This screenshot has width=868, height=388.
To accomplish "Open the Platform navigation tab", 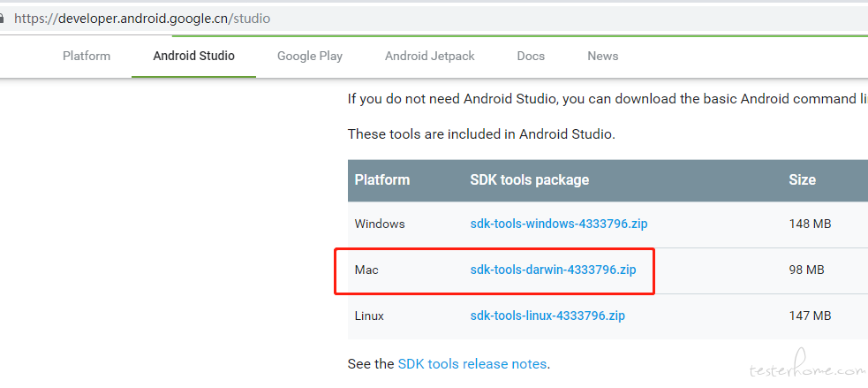I will [87, 56].
